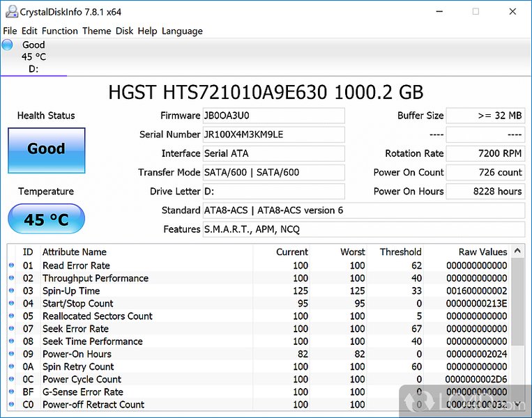Image resolution: width=532 pixels, height=418 pixels.
Task: Click the Serial Number field JR100X4M3KM9LE
Action: click(x=274, y=134)
